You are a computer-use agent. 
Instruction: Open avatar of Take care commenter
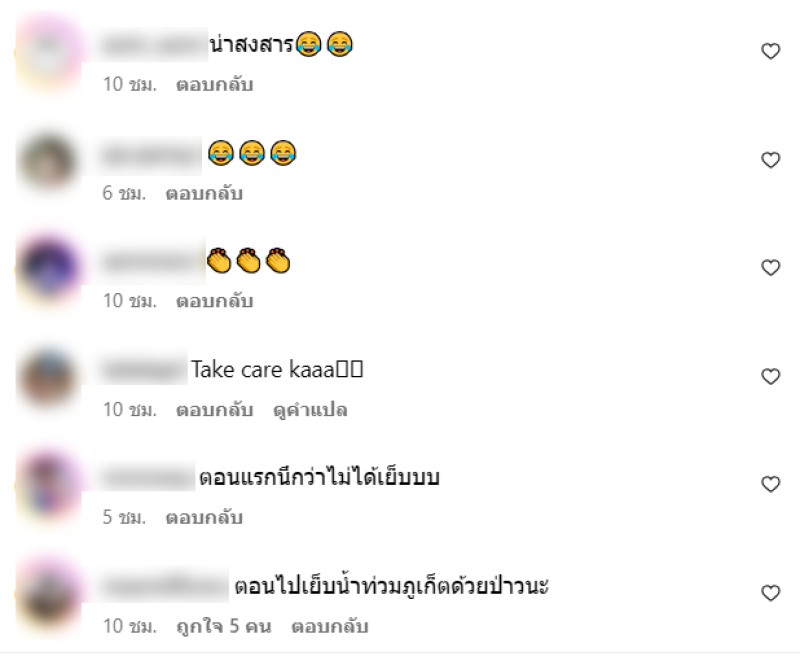coord(49,377)
